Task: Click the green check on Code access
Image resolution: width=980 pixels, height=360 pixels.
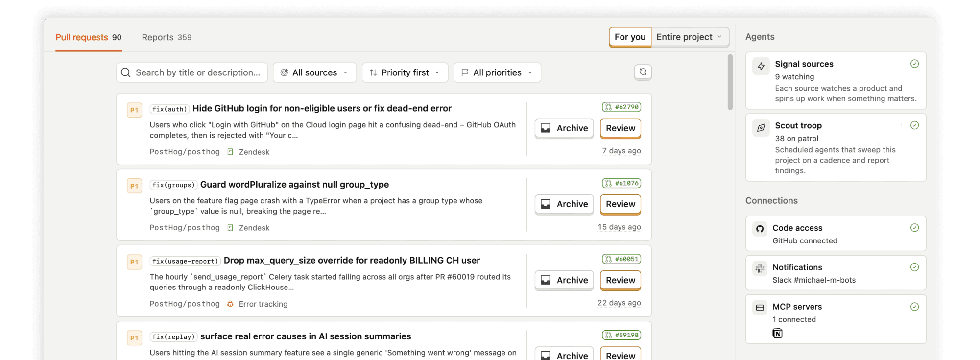Action: (914, 228)
